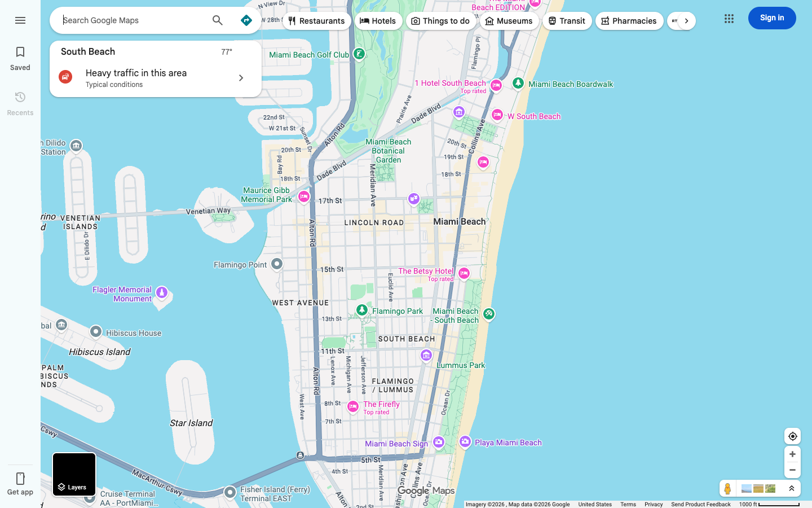The image size is (812, 508).
Task: Filter map by Restaurants
Action: [x=316, y=21]
